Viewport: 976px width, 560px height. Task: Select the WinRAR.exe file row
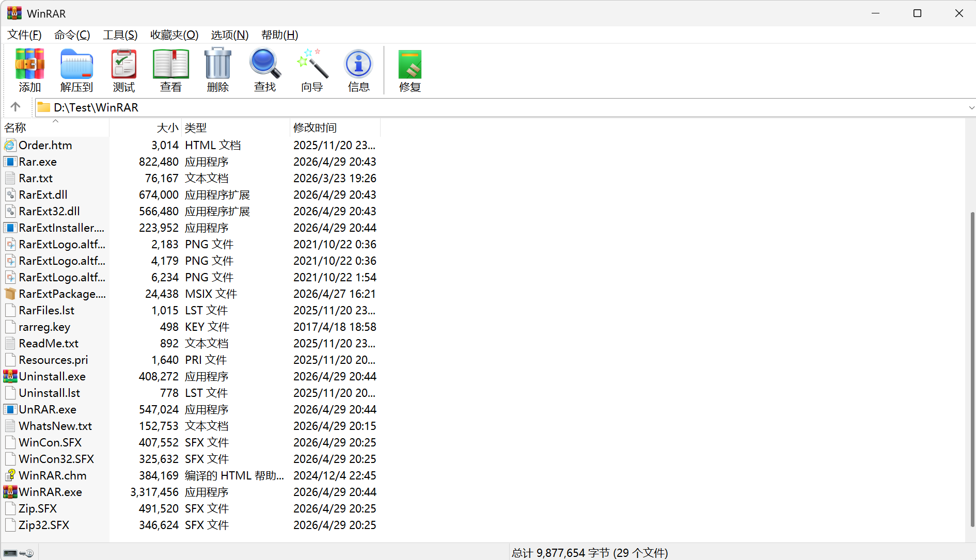[x=191, y=492]
